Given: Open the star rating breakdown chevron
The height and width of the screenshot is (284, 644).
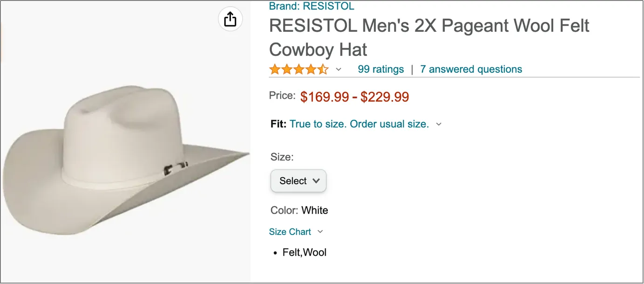Looking at the screenshot, I should (339, 69).
